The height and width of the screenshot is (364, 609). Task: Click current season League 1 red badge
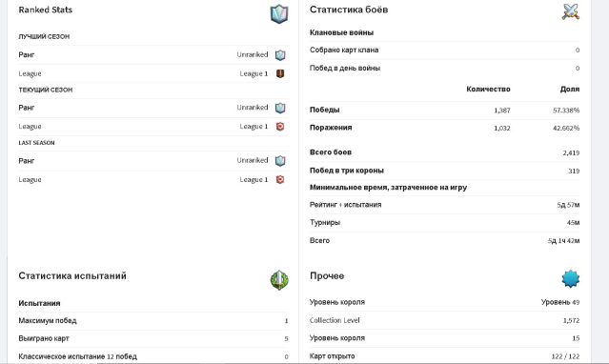pyautogui.click(x=280, y=126)
